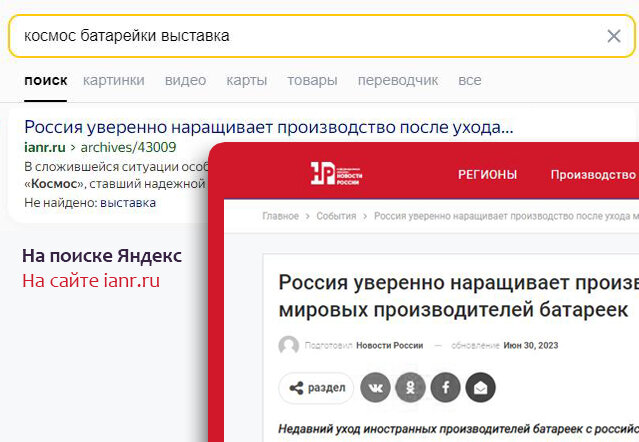Open the archives/43009 URL path link
The width and height of the screenshot is (639, 442).
128,147
